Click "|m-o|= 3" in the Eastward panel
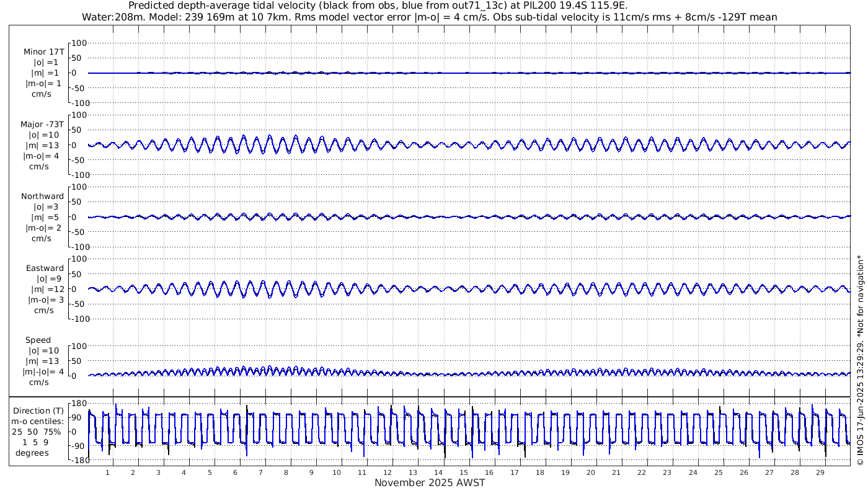 (x=45, y=299)
